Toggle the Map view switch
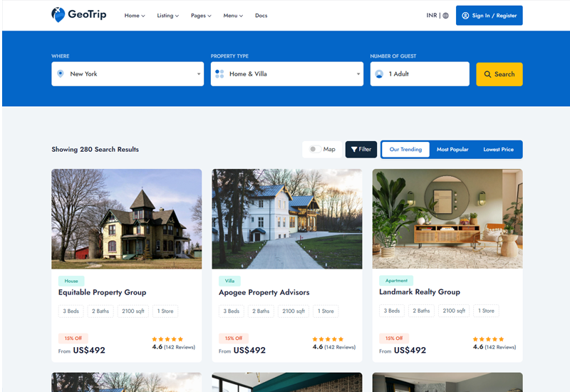The width and height of the screenshot is (570, 392). [x=313, y=150]
